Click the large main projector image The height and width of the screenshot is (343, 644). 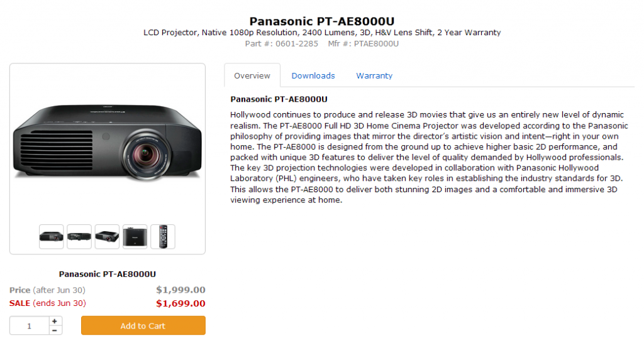108,141
